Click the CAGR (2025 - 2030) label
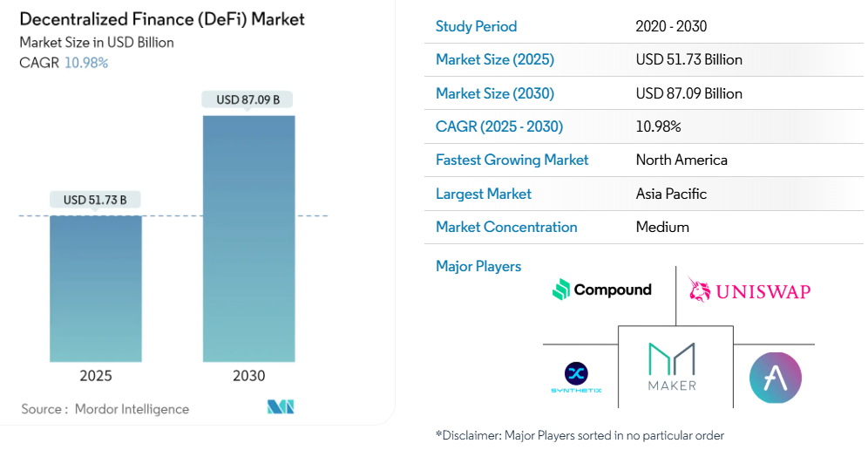This screenshot has height=457, width=868. pos(499,126)
